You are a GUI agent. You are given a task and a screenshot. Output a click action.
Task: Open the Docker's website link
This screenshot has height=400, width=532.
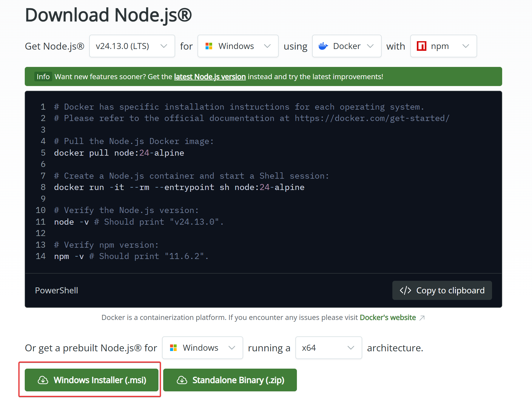(x=388, y=317)
